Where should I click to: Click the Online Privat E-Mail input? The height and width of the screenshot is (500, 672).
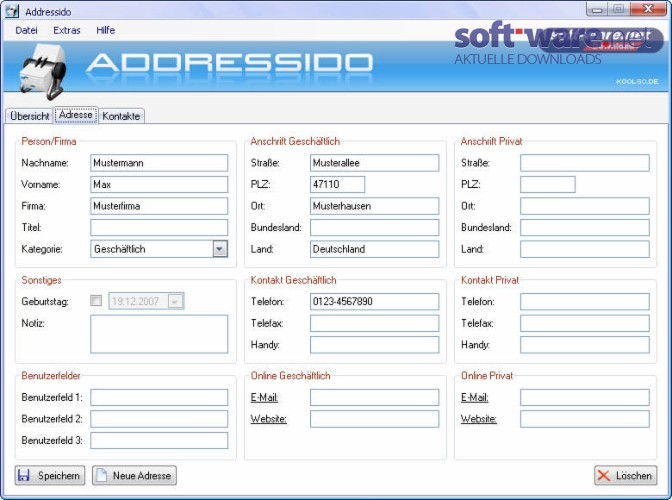(585, 397)
